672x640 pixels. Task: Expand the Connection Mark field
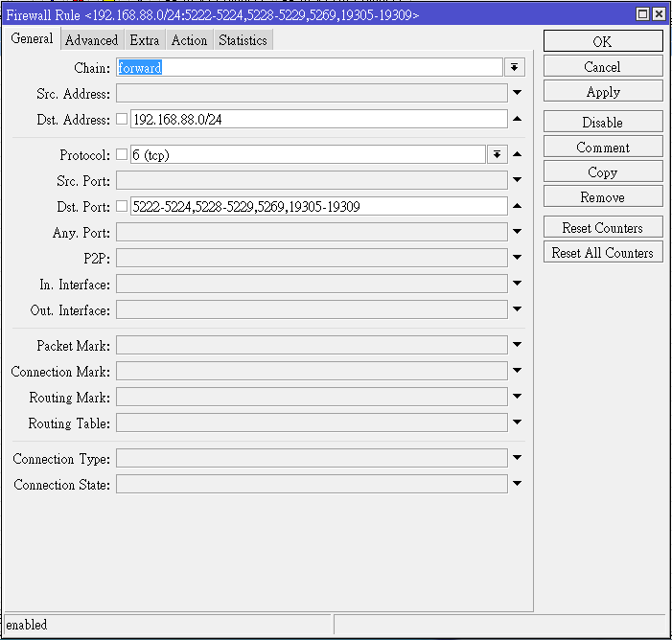518,371
